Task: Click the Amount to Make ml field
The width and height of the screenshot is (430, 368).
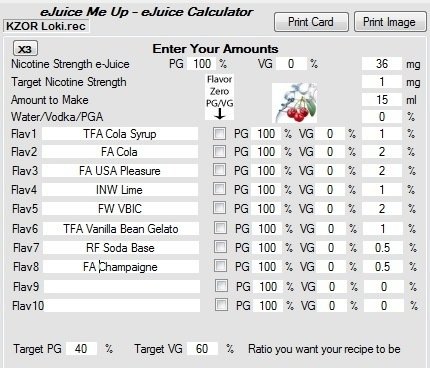Action: [382, 99]
